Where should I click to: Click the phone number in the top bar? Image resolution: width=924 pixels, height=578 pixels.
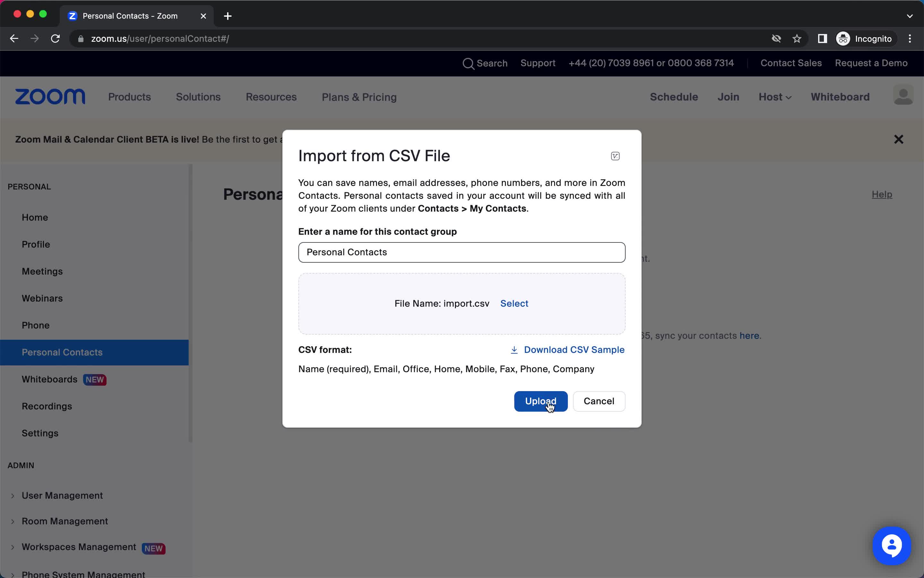[651, 63]
